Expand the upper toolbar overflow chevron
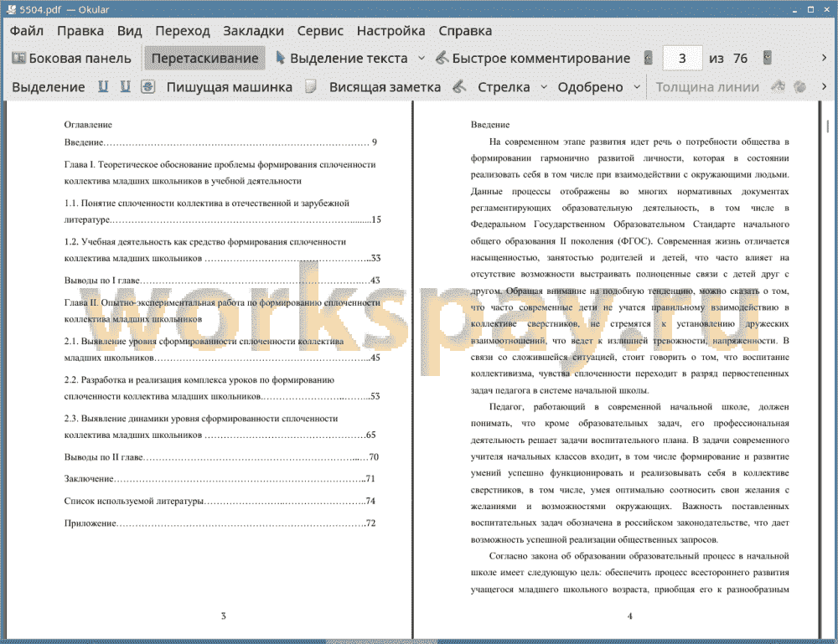Screen dimensions: 838x644 point(824,58)
